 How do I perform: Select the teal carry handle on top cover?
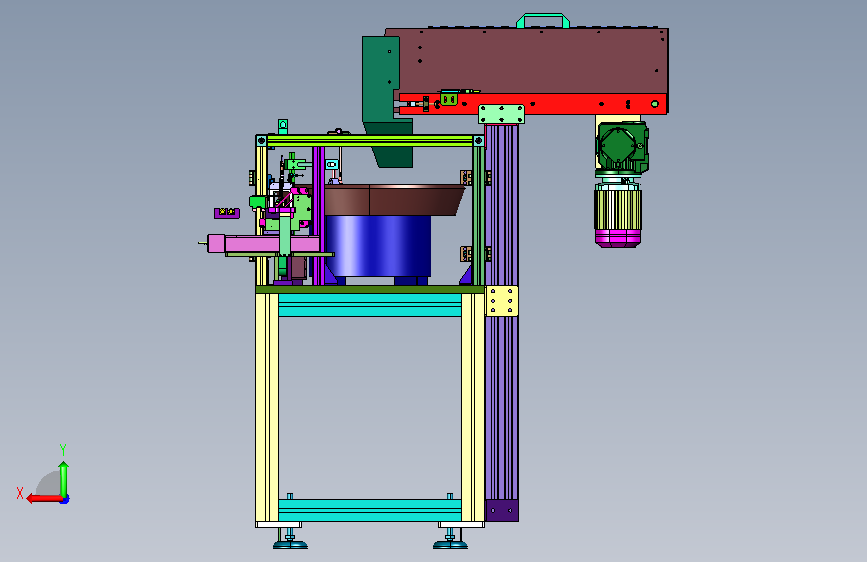point(542,20)
